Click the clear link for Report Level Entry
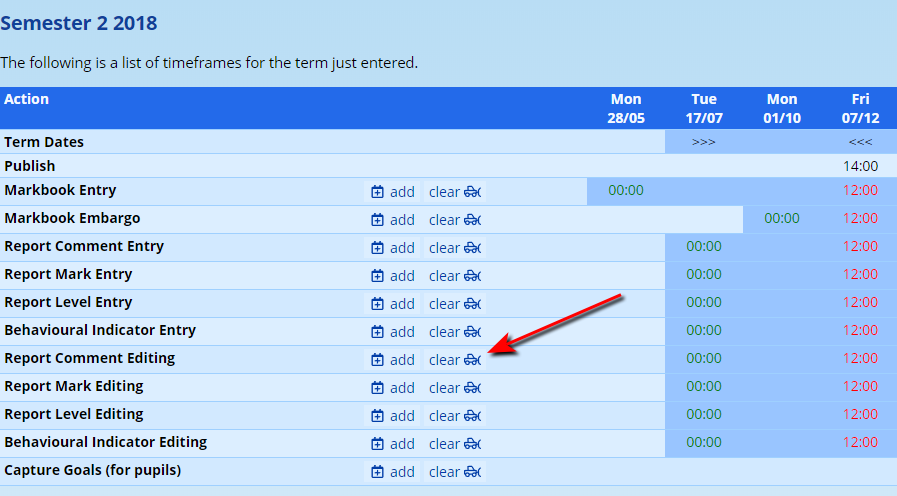Image resolution: width=897 pixels, height=496 pixels. (x=444, y=304)
